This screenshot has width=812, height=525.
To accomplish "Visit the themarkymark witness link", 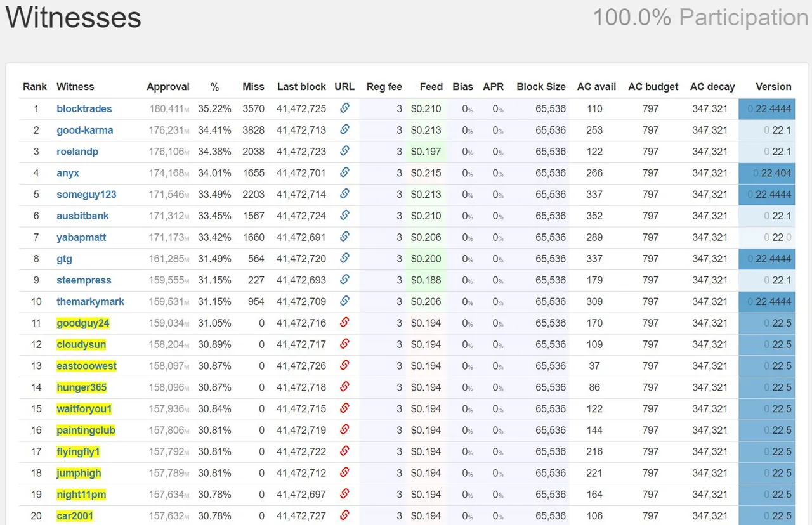I will click(90, 302).
